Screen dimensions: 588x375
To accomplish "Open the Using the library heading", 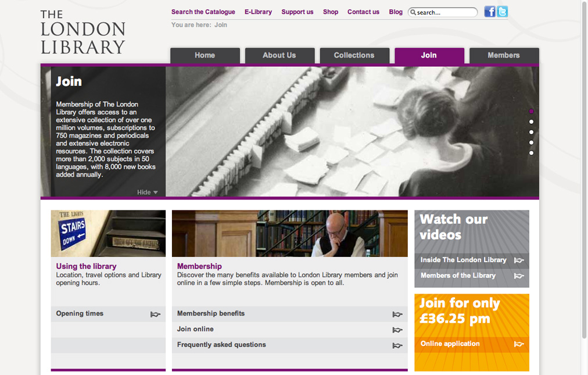I will click(x=86, y=266).
